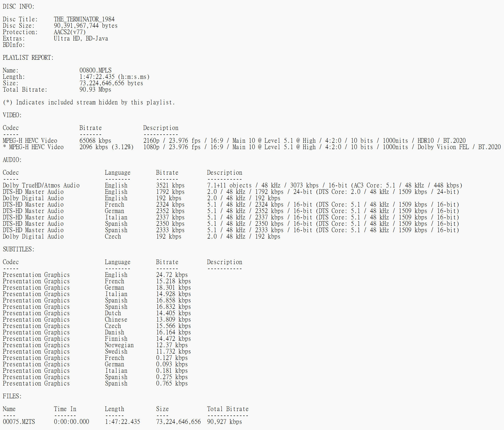Select the English subtitle 24.72 kbps bitrate
504x430 pixels.
pyautogui.click(x=172, y=275)
